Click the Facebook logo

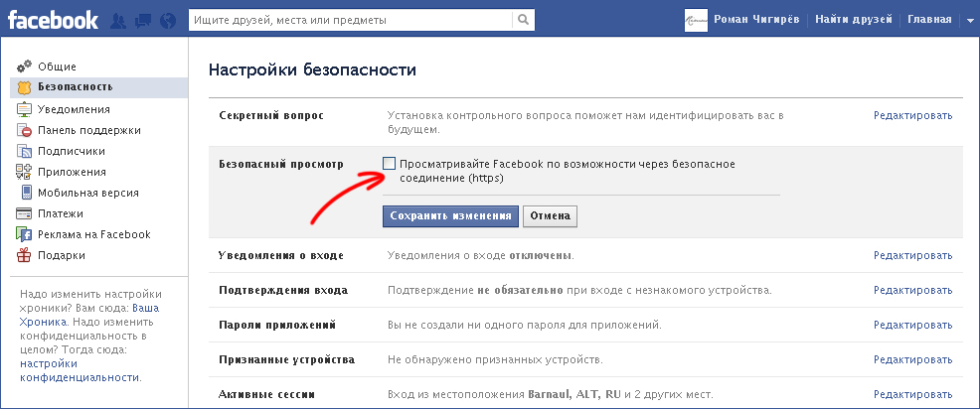(53, 20)
